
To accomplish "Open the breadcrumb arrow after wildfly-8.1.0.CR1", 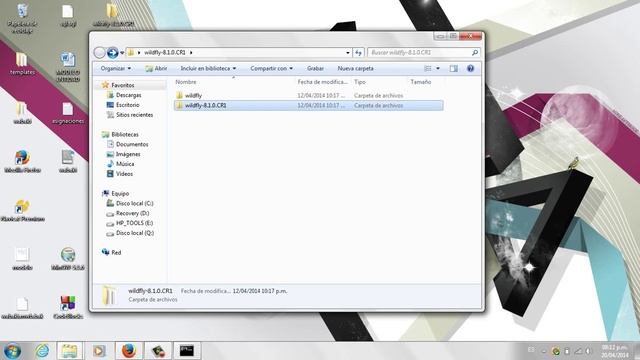I will tap(191, 53).
